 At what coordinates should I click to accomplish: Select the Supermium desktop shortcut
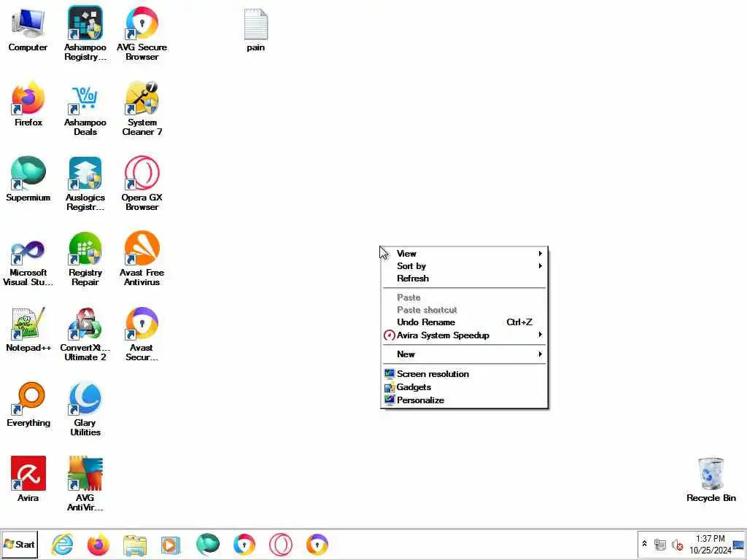click(28, 179)
